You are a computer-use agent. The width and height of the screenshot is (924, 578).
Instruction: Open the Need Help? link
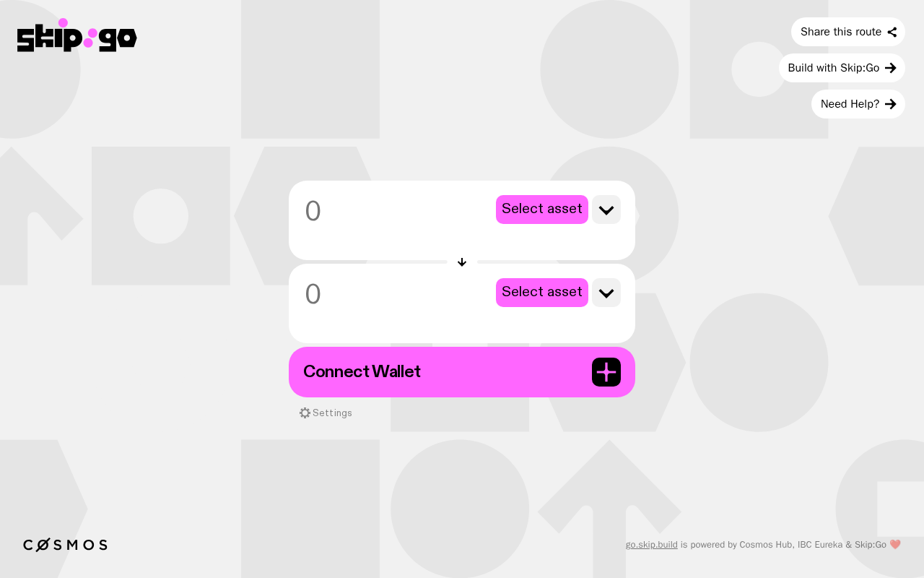tap(858, 104)
